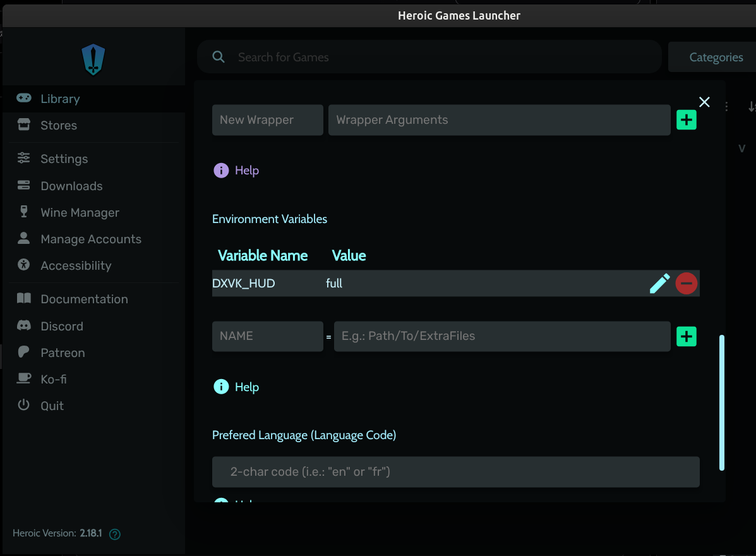Click the Documentation book icon

[x=23, y=298]
